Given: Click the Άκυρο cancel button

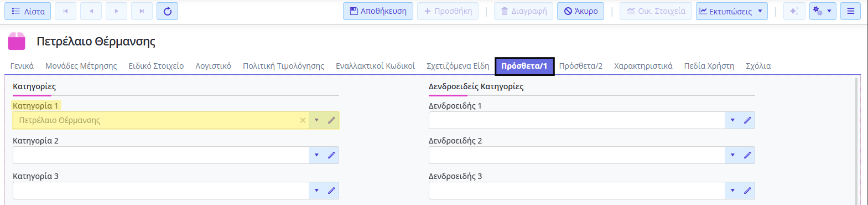Looking at the screenshot, I should (x=580, y=11).
